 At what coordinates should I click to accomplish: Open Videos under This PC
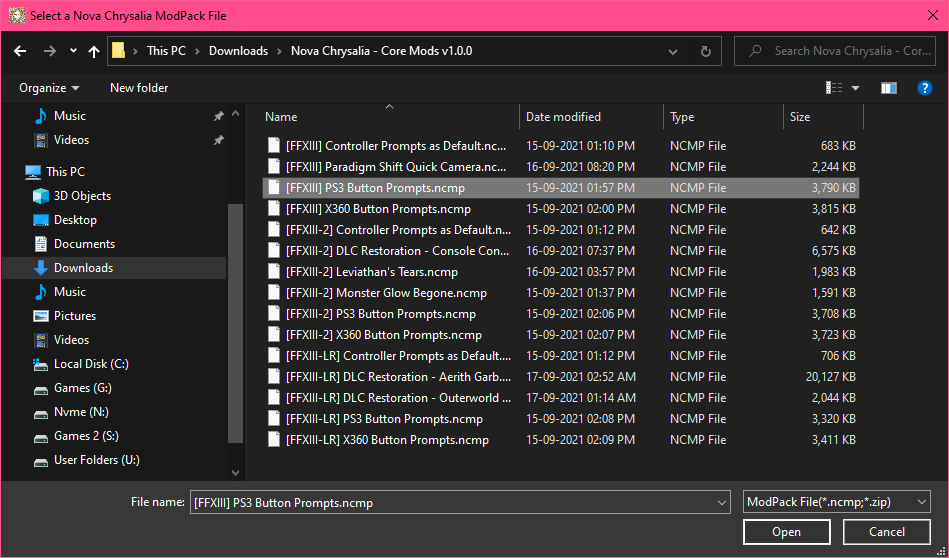coord(71,340)
